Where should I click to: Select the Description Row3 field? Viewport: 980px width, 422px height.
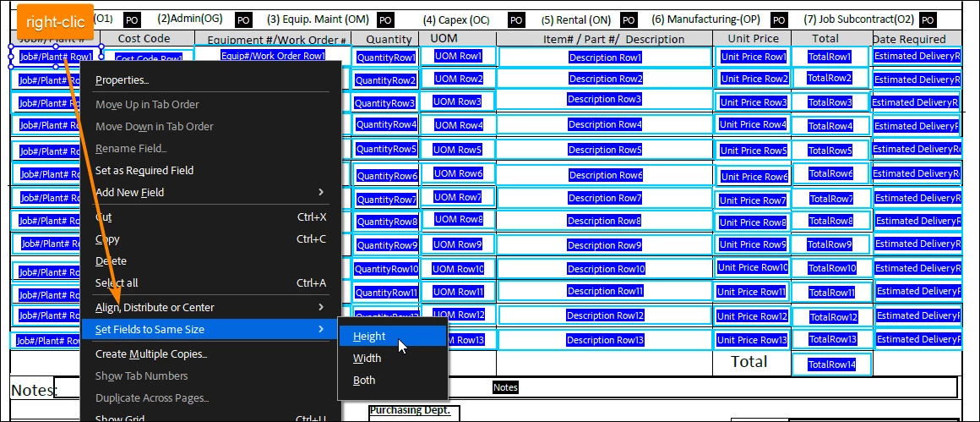pyautogui.click(x=605, y=100)
